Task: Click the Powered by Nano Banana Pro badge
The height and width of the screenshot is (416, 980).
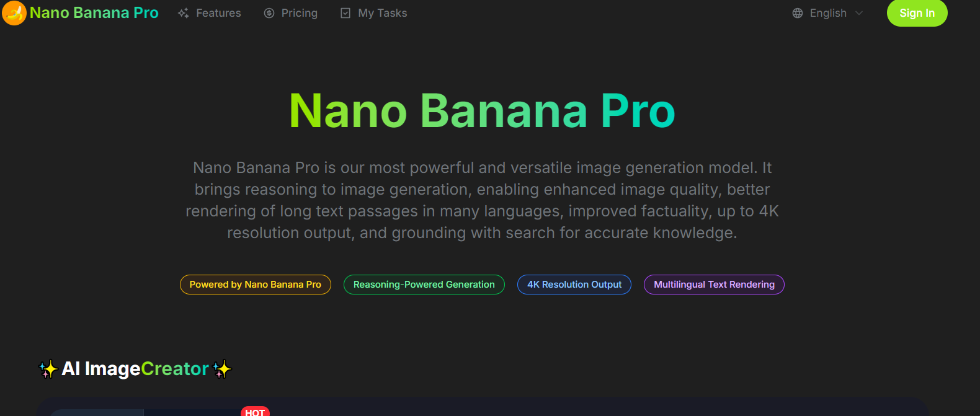Action: coord(255,284)
